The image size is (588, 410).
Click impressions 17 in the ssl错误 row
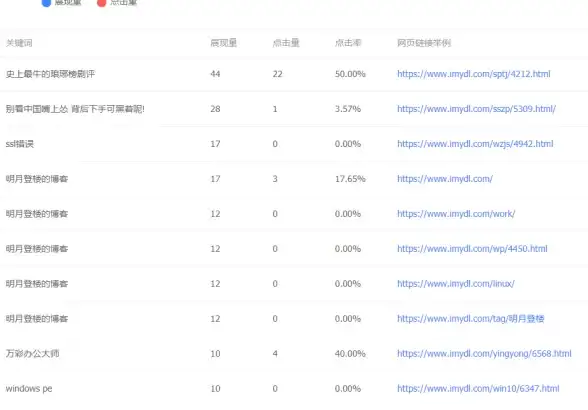pyautogui.click(x=215, y=144)
